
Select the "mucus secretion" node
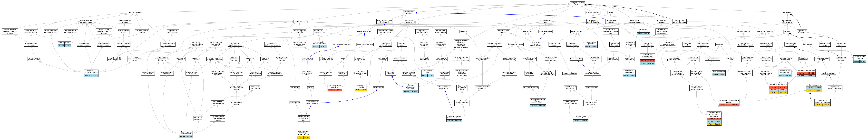tap(719, 73)
